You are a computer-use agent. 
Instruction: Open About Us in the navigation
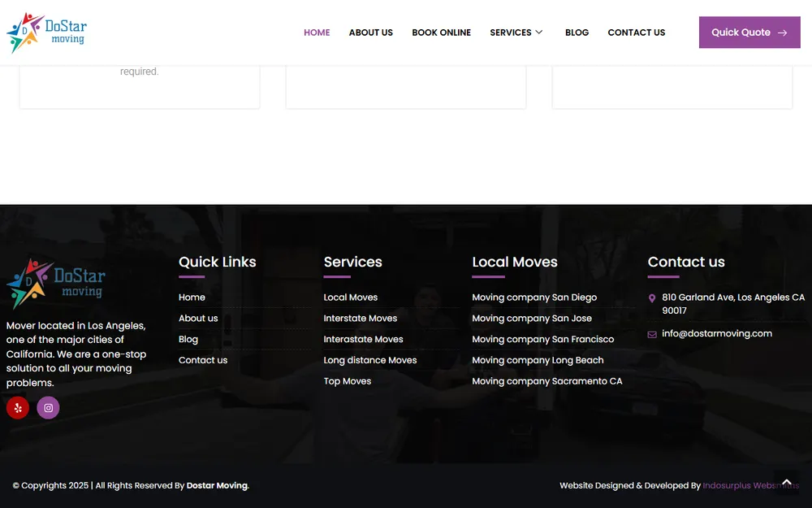(371, 33)
